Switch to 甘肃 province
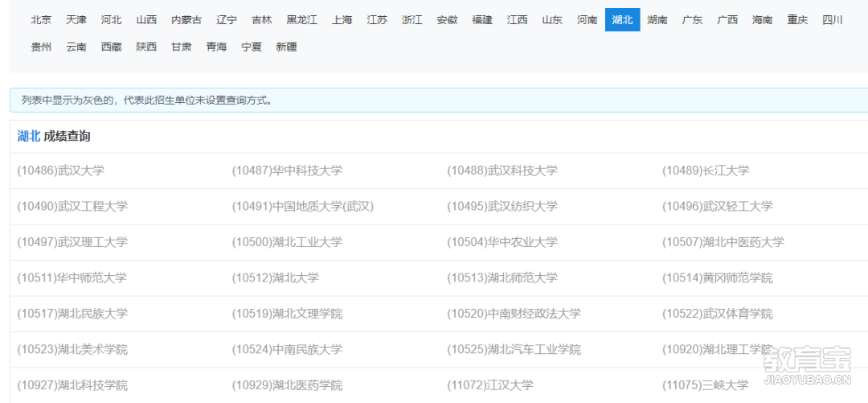The width and height of the screenshot is (868, 403). (182, 47)
